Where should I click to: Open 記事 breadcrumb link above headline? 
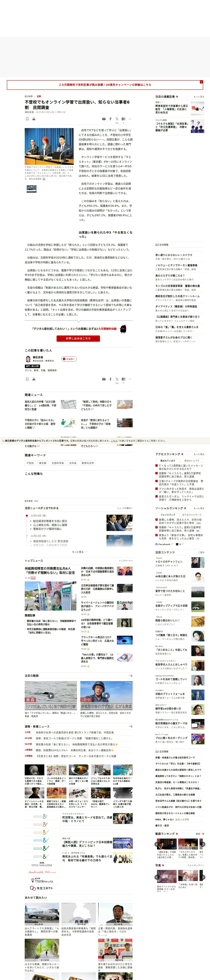tap(39, 96)
